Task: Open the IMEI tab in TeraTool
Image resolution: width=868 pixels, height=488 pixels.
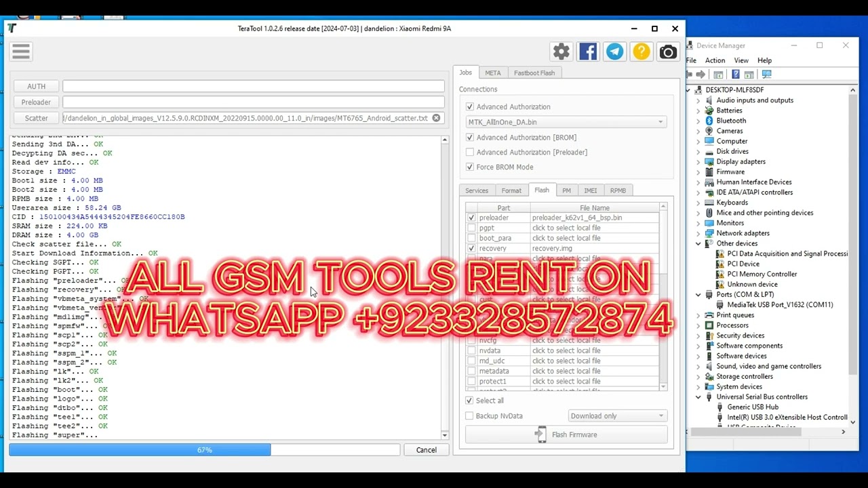Action: pos(590,190)
